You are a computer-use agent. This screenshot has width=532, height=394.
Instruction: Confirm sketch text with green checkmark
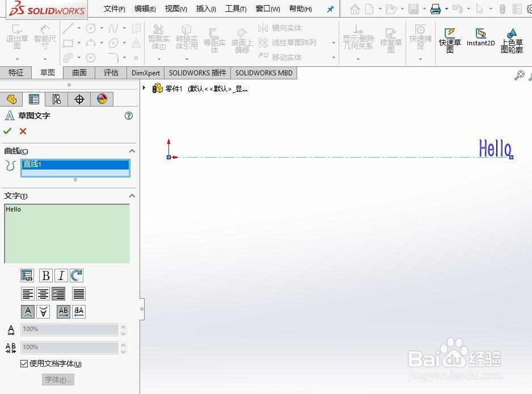(7, 131)
